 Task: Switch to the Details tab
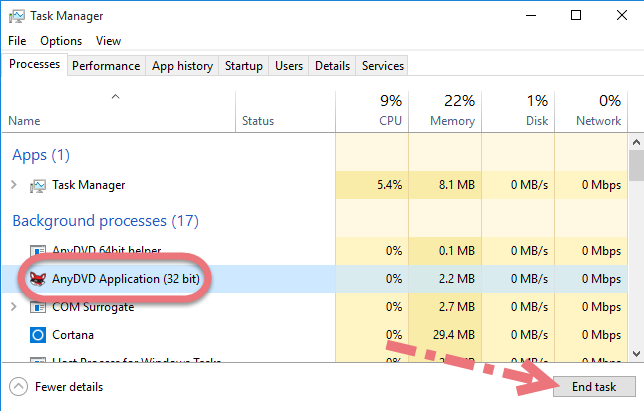332,66
